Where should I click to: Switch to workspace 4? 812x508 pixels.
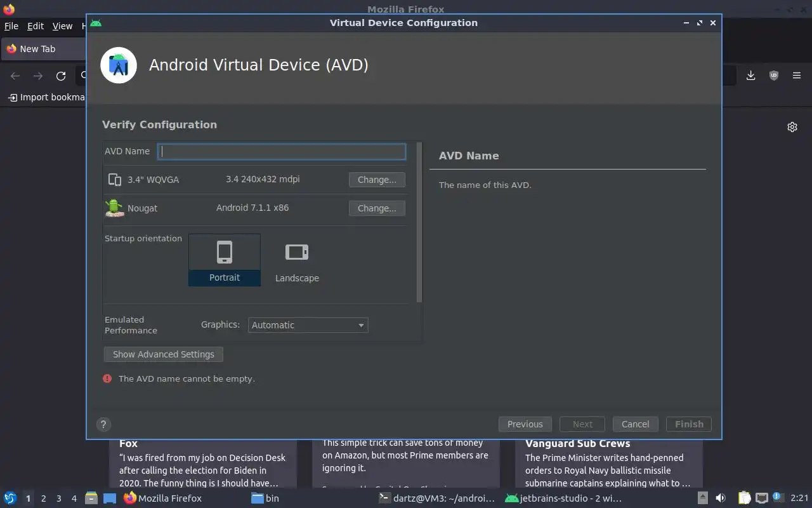tap(74, 498)
